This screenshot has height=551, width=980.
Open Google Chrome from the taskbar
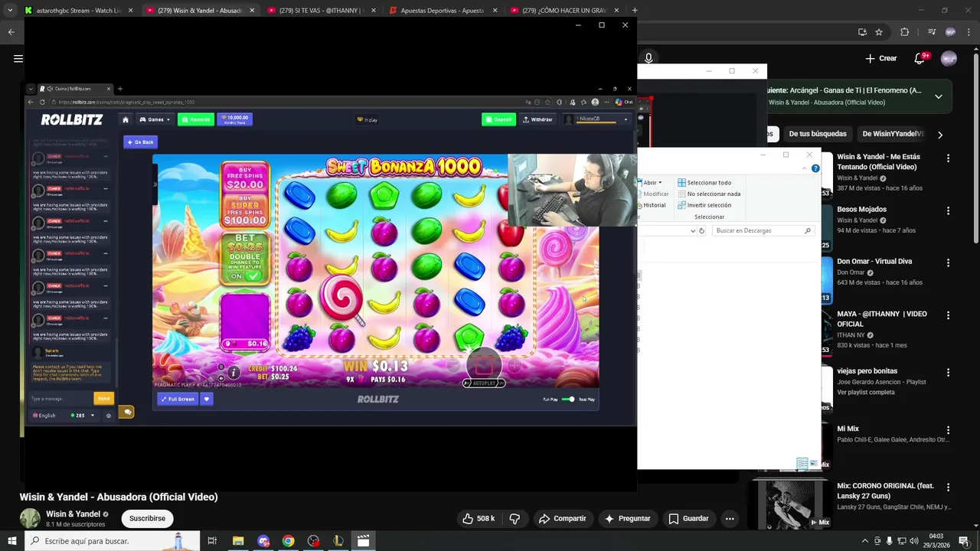[288, 541]
